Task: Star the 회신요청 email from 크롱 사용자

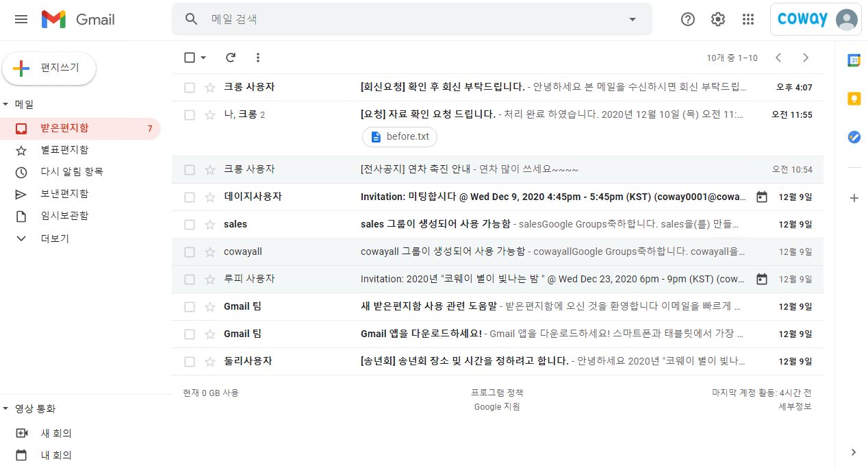Action: [210, 88]
